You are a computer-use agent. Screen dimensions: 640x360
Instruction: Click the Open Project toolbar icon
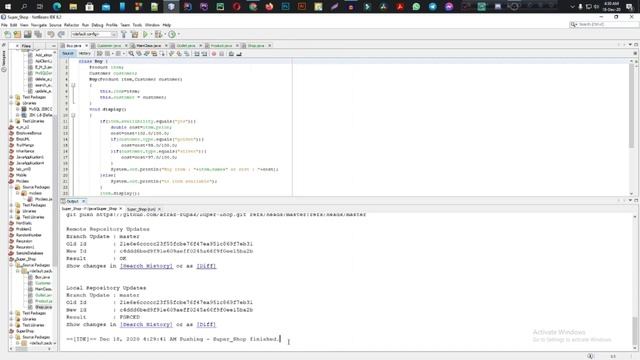[27, 35]
